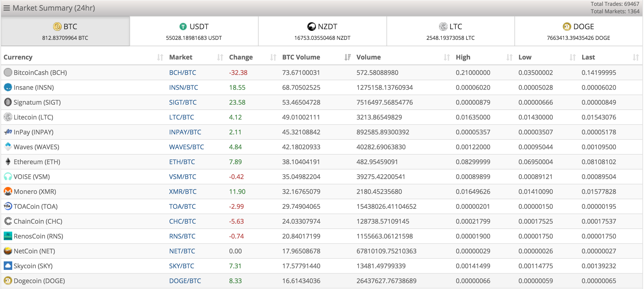This screenshot has height=289, width=644.
Task: Click the Signatum coin icon
Action: pos(8,102)
